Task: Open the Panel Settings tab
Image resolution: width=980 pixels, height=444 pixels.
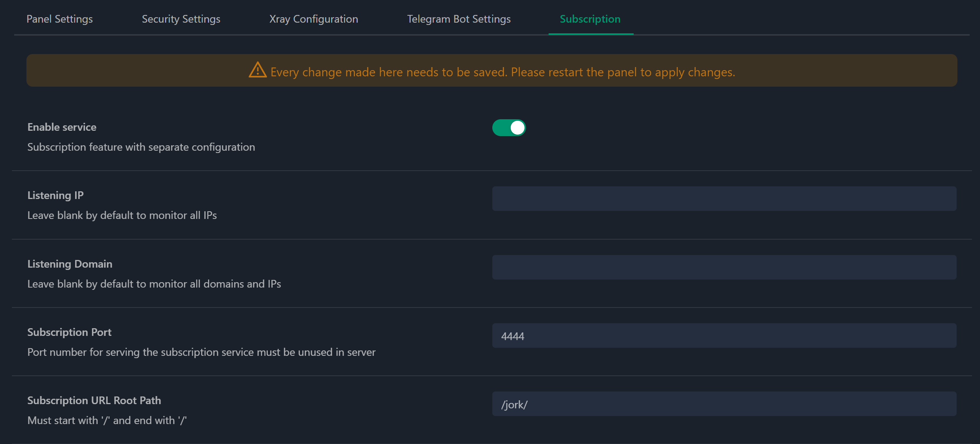Action: [x=59, y=19]
